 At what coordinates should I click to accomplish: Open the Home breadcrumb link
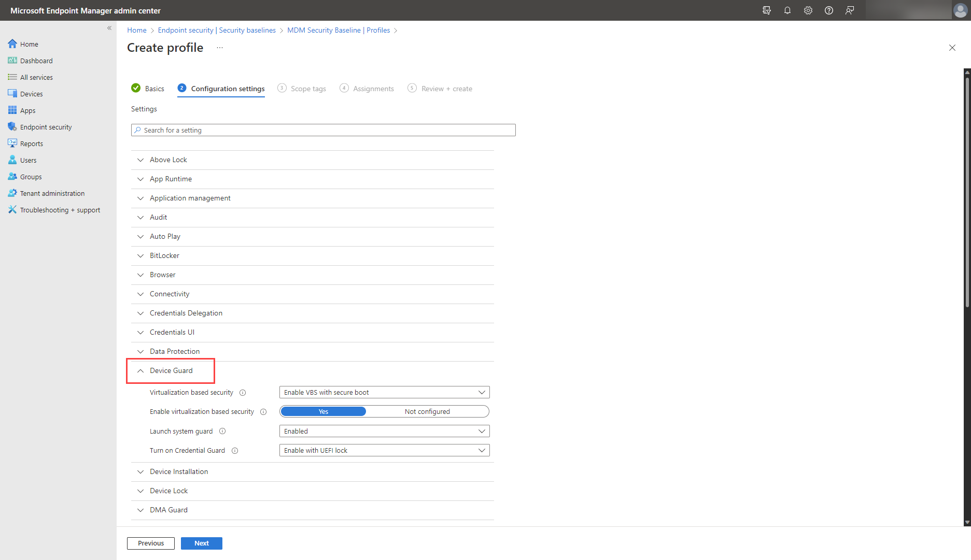pyautogui.click(x=137, y=30)
